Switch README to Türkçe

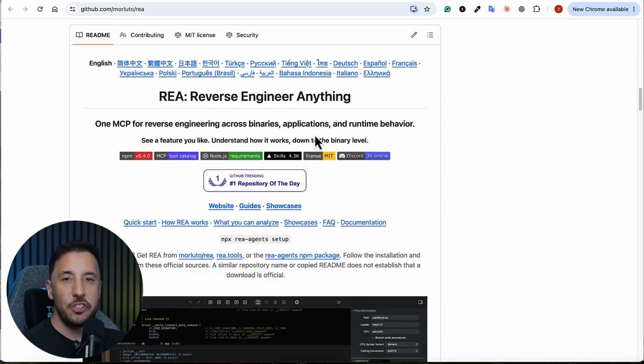click(x=235, y=63)
